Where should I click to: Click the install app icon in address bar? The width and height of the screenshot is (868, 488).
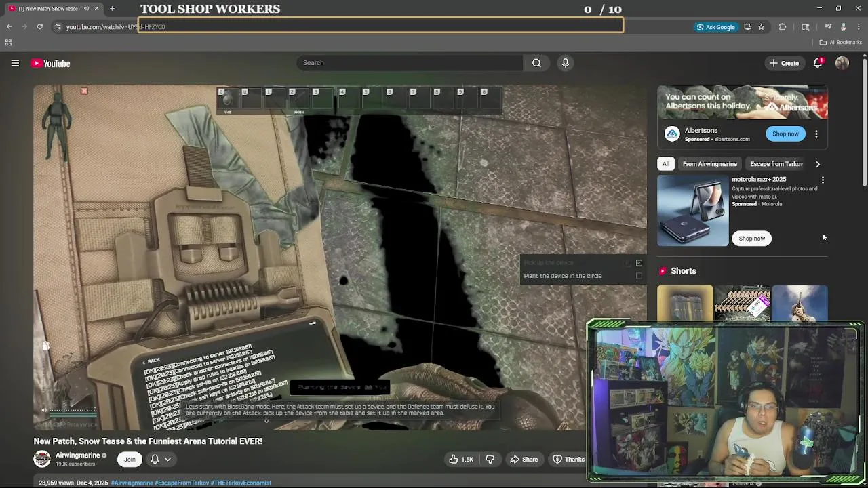[x=747, y=27]
